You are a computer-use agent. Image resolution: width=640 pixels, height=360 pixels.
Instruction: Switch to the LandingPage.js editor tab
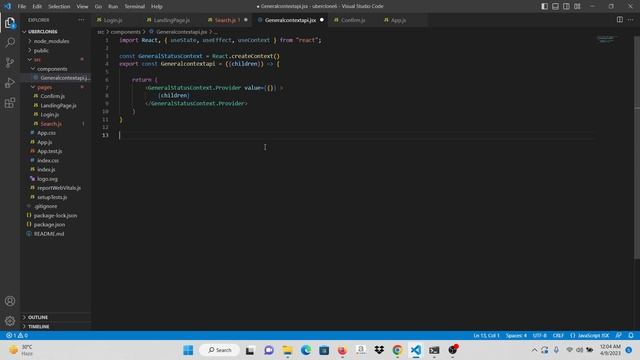pyautogui.click(x=172, y=20)
